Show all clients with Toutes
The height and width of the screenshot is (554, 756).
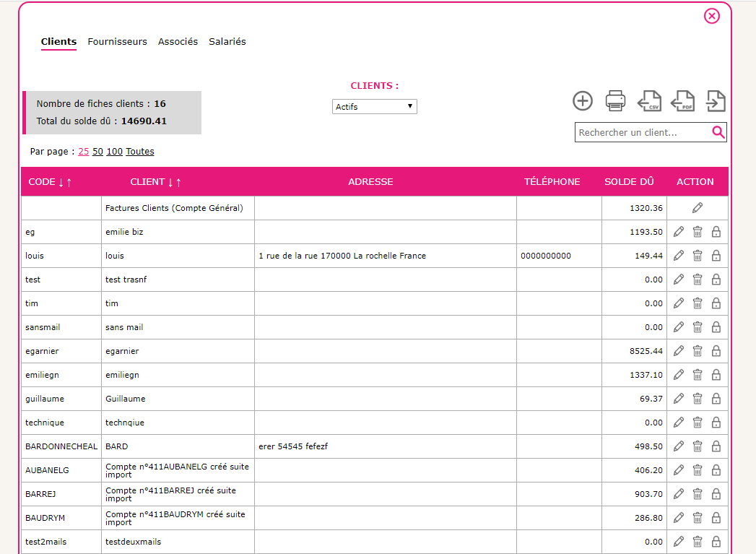tap(140, 152)
